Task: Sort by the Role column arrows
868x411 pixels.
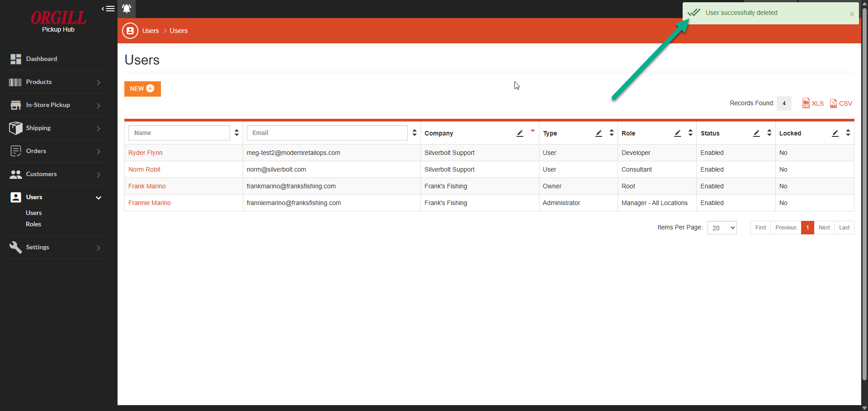Action: [690, 133]
